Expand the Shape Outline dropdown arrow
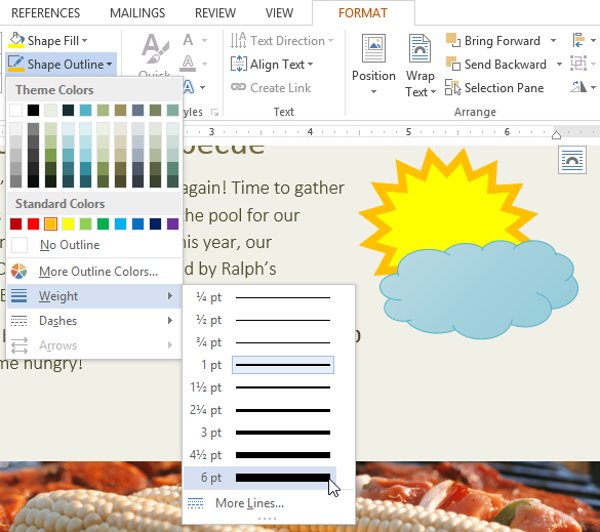The width and height of the screenshot is (600, 532). point(109,64)
